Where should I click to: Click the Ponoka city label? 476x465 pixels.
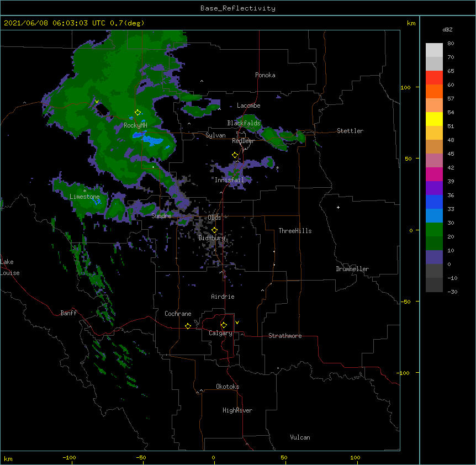click(x=265, y=75)
